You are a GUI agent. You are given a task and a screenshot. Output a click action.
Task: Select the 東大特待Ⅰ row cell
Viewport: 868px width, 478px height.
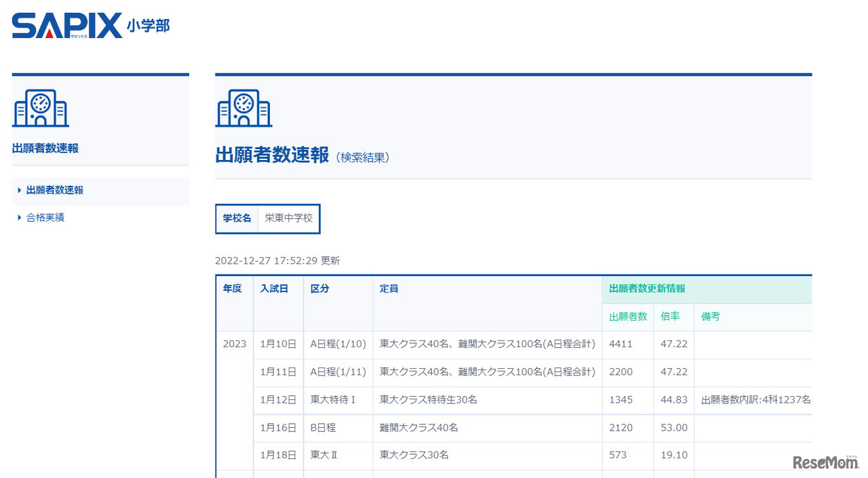(x=333, y=400)
